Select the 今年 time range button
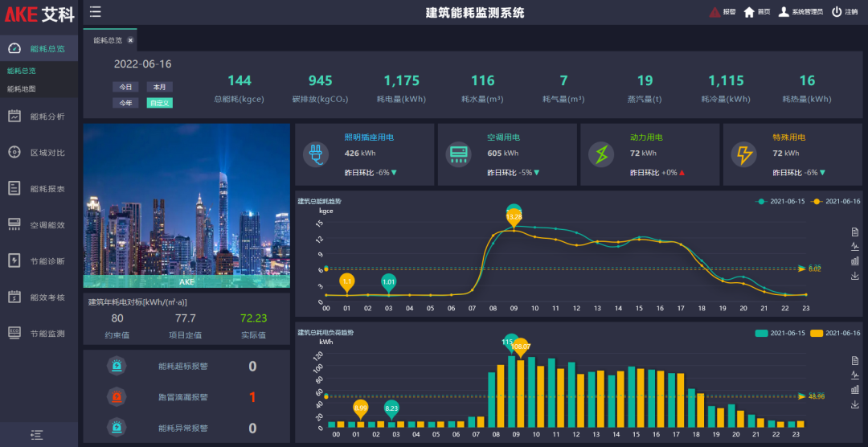Viewport: 868px width, 447px height. click(x=126, y=102)
